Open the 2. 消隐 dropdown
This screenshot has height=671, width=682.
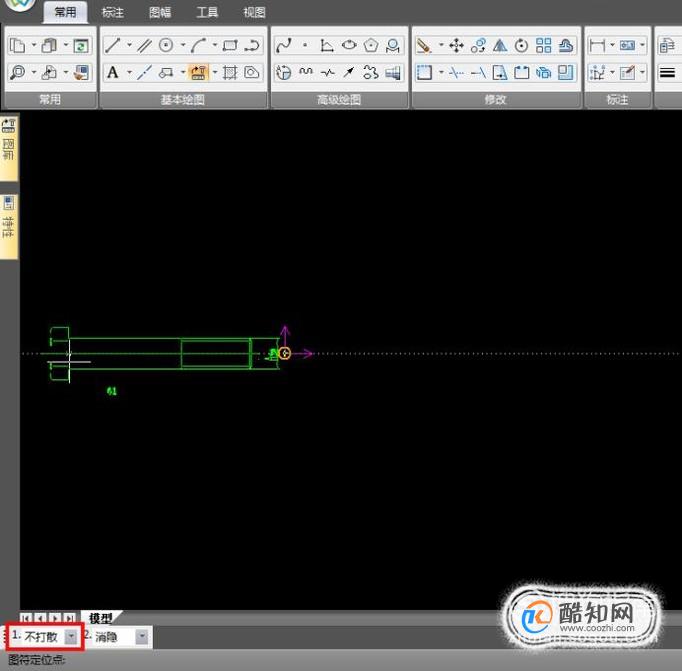coord(142,637)
